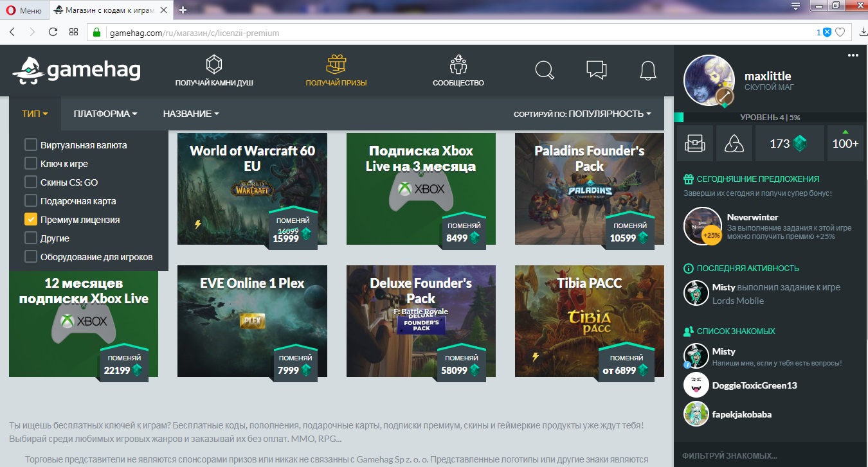Check the Подарочная карта filter

click(x=30, y=200)
